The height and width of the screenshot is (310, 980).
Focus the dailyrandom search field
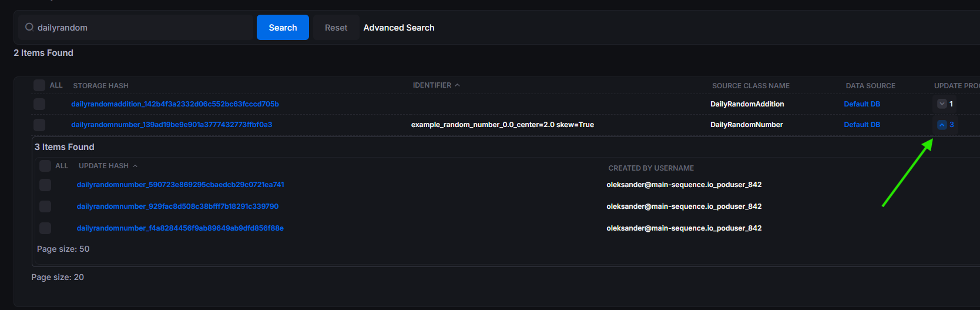pyautogui.click(x=141, y=28)
